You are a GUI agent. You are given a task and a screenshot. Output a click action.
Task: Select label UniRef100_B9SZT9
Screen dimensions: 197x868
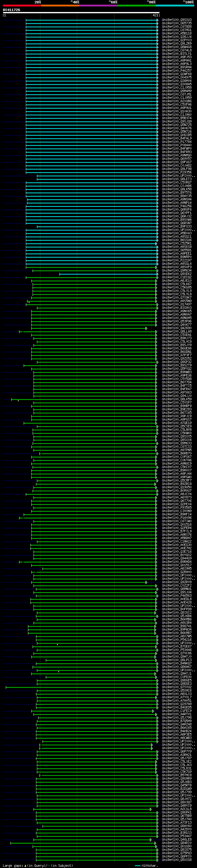177,365
